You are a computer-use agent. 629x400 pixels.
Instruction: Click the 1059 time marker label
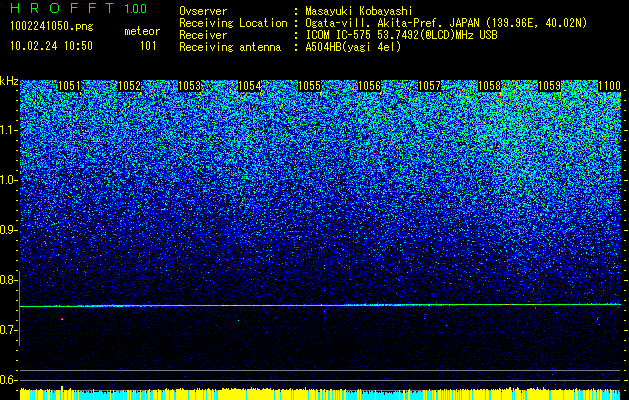tap(549, 86)
